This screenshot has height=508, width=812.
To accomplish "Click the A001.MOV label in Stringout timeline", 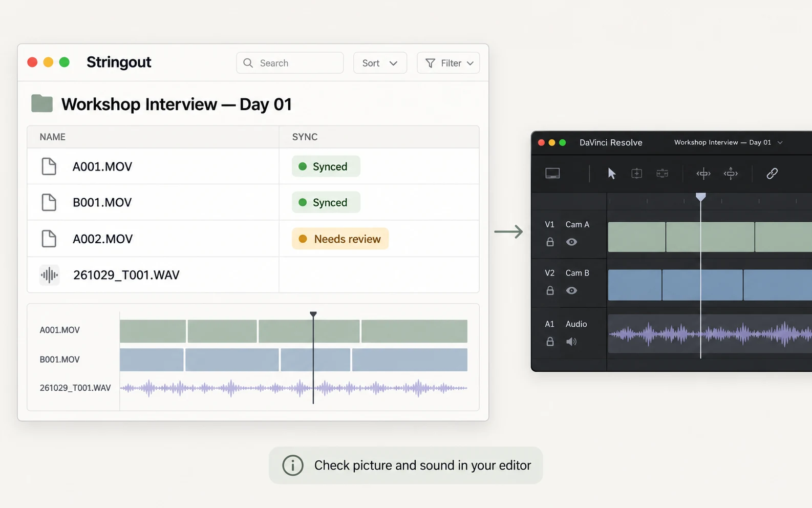I will click(x=60, y=330).
